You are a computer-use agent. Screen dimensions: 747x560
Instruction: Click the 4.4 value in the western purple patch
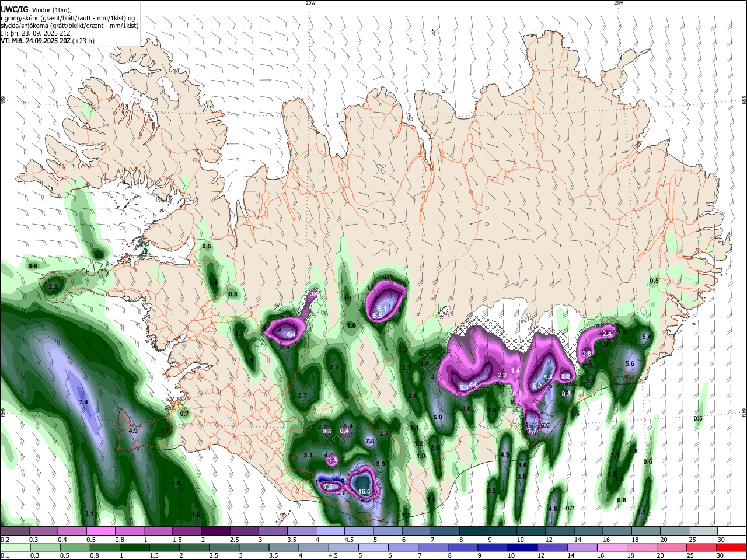click(x=291, y=334)
